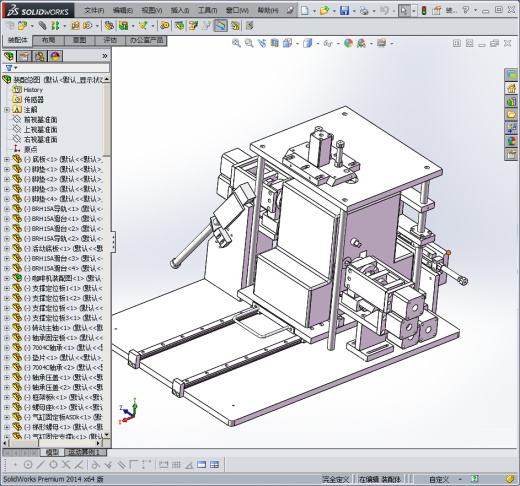
Task: Expand the 注解 annotations folder
Action: click(7, 109)
